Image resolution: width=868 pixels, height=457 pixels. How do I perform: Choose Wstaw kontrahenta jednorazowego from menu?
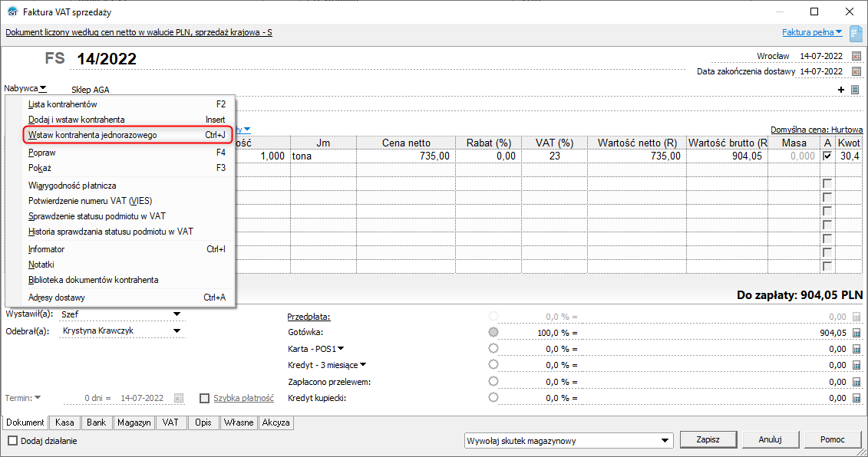127,135
